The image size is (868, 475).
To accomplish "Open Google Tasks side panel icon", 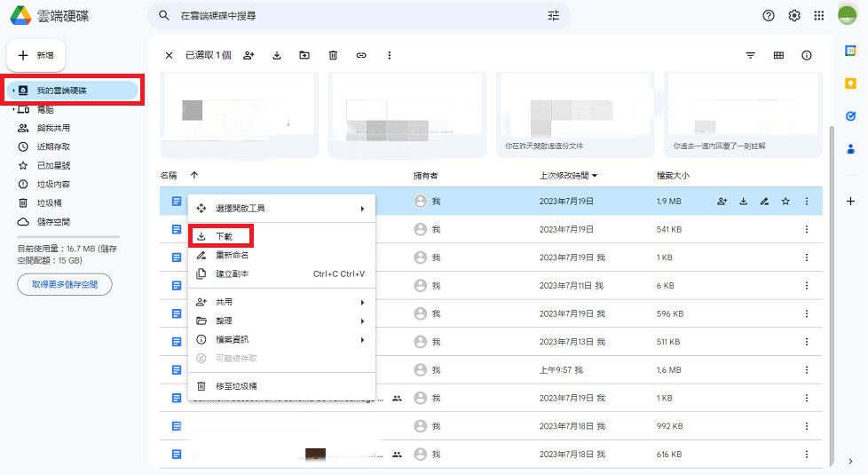I will pyautogui.click(x=851, y=116).
